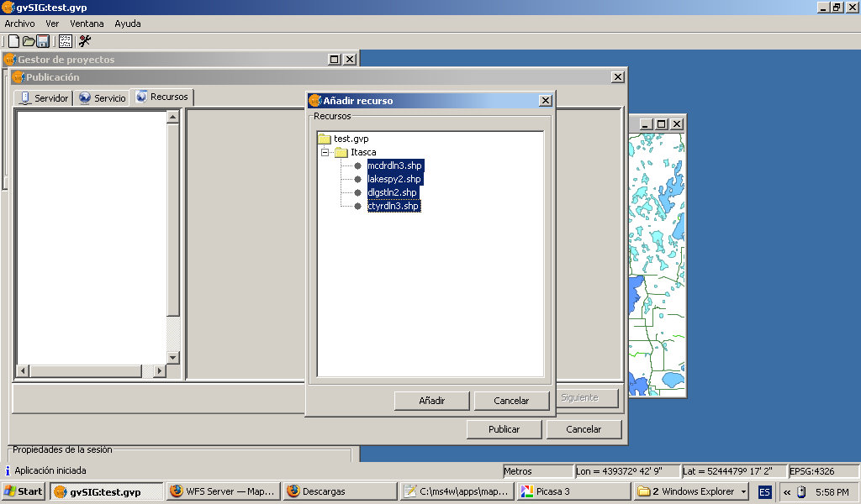Expand the Windows Explorer taskbar group arrow
The image size is (861, 504).
pyautogui.click(x=744, y=491)
